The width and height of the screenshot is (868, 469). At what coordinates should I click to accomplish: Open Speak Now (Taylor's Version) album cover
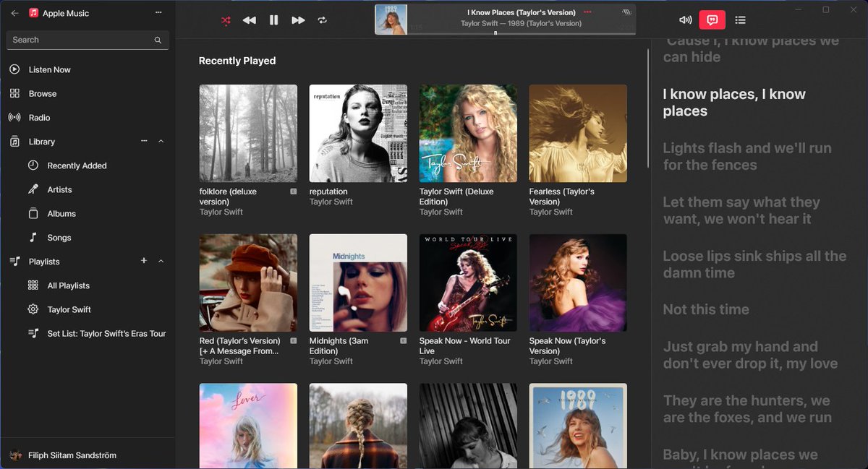click(578, 283)
